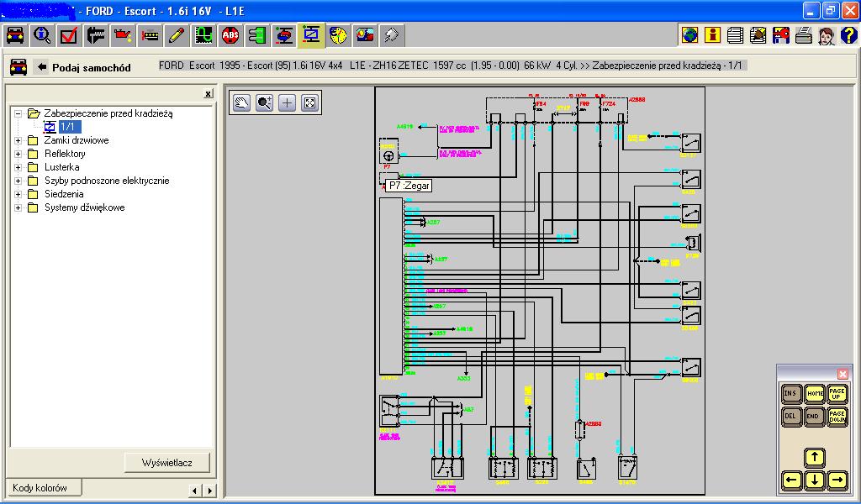Image resolution: width=861 pixels, height=504 pixels.
Task: Expand the Lusterka folder
Action: click(18, 167)
